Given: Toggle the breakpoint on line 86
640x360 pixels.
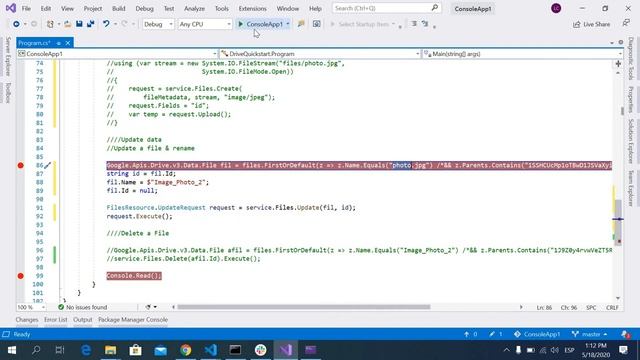Looking at the screenshot, I should coord(20,165).
